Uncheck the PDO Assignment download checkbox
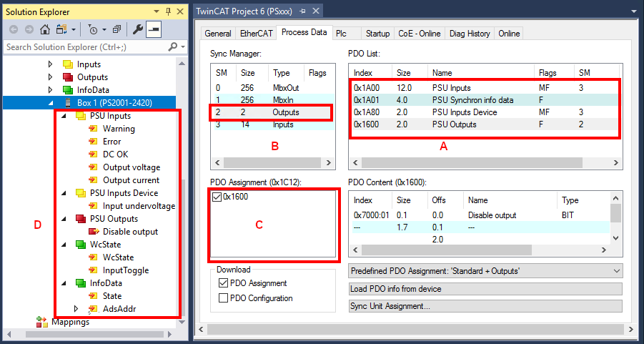This screenshot has height=344, width=644. click(x=223, y=283)
